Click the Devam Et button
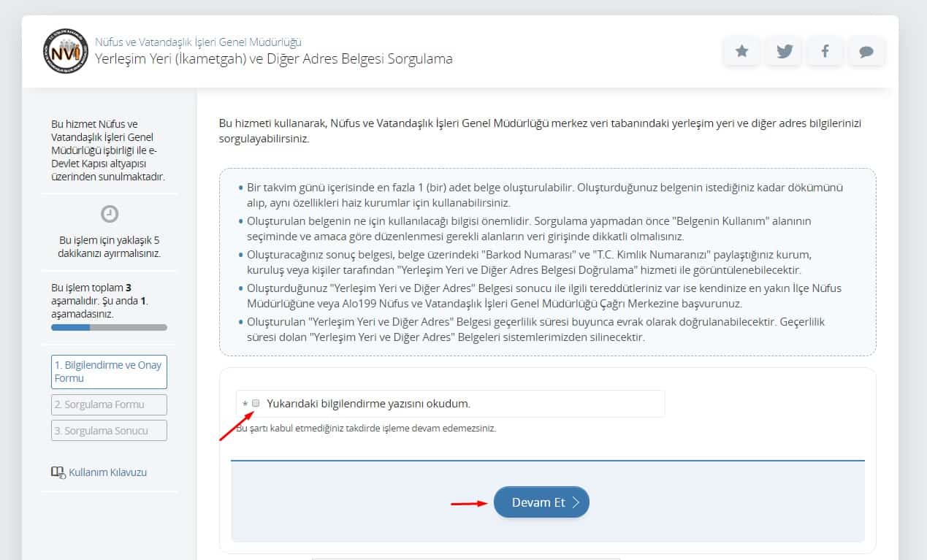927x560 pixels. pyautogui.click(x=541, y=502)
